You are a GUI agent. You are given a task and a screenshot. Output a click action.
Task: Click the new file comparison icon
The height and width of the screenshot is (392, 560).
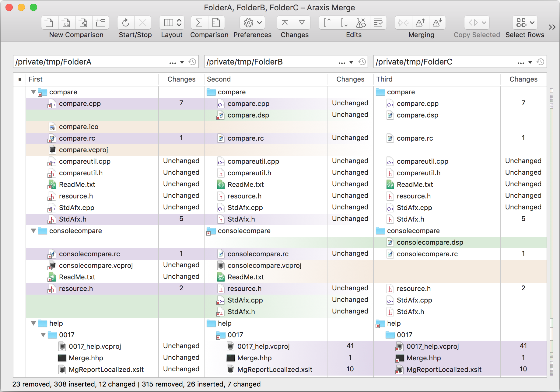tap(49, 23)
